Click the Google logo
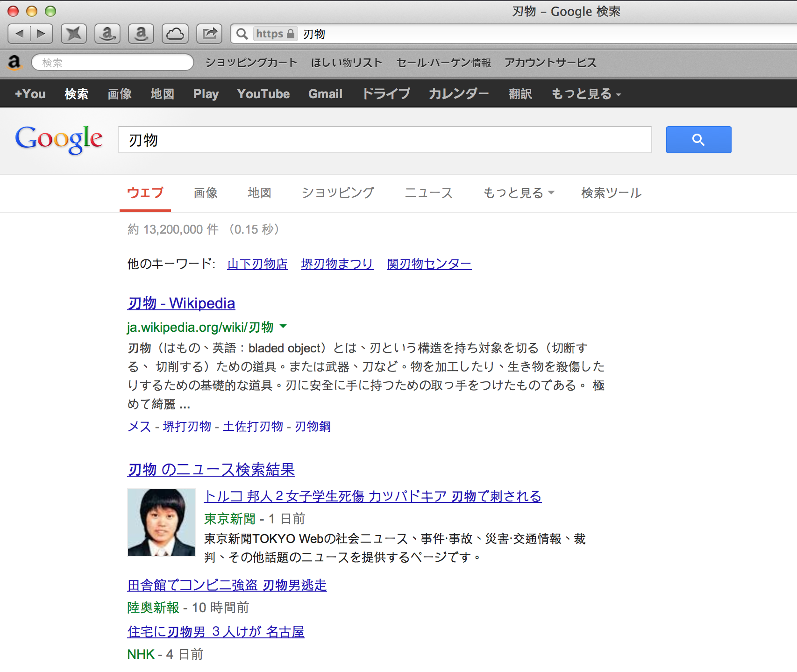Screen dimensions: 797x672 (59, 139)
